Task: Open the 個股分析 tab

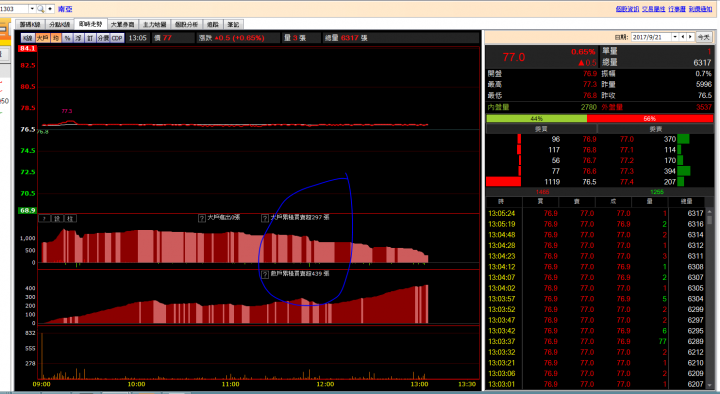Action: click(186, 24)
